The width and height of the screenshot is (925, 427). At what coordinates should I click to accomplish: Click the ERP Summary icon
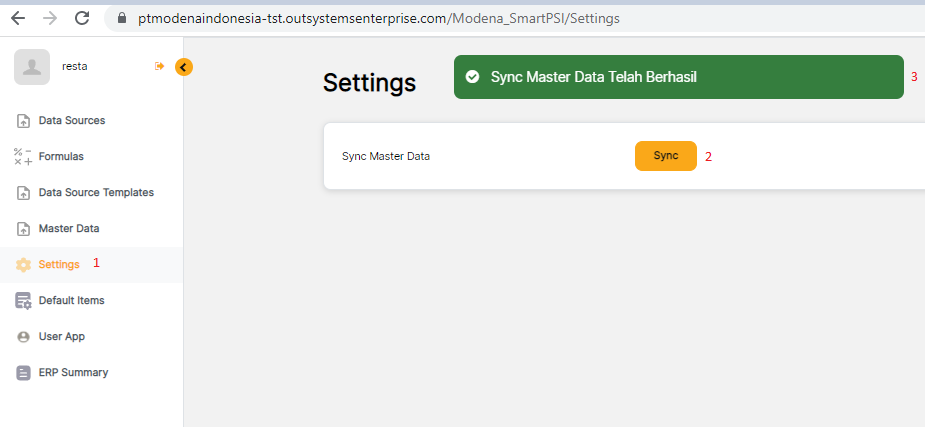[x=23, y=373]
